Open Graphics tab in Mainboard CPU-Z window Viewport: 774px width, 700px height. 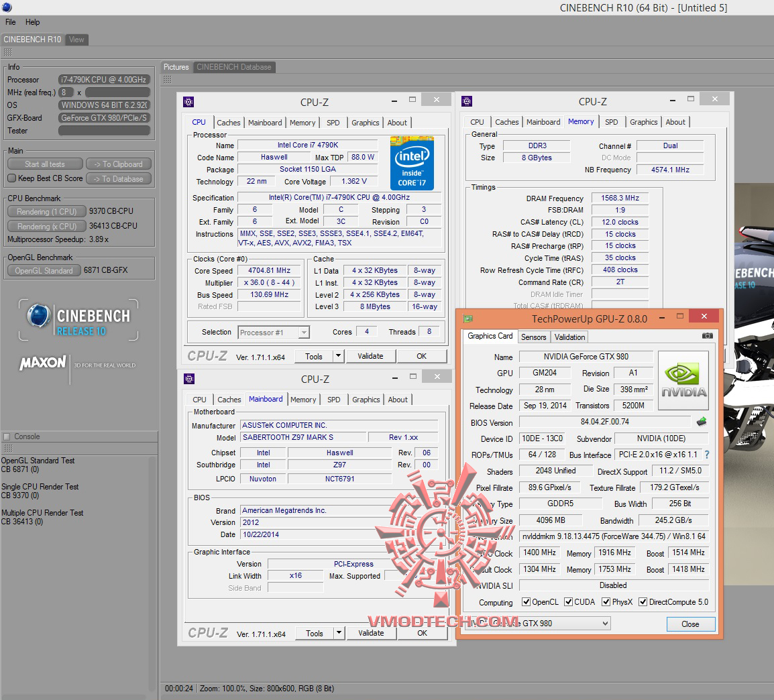tap(366, 400)
